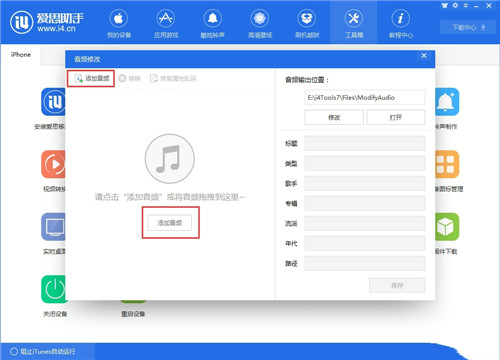This screenshot has height=360, width=500.
Task: Click the Artist (歌手) input field
Action: 365,183
